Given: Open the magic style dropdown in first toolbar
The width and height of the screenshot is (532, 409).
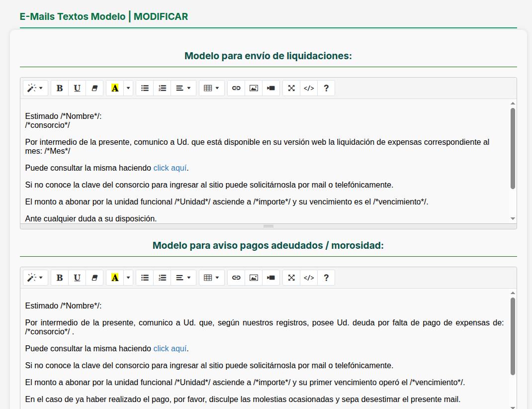Looking at the screenshot, I should (35, 88).
